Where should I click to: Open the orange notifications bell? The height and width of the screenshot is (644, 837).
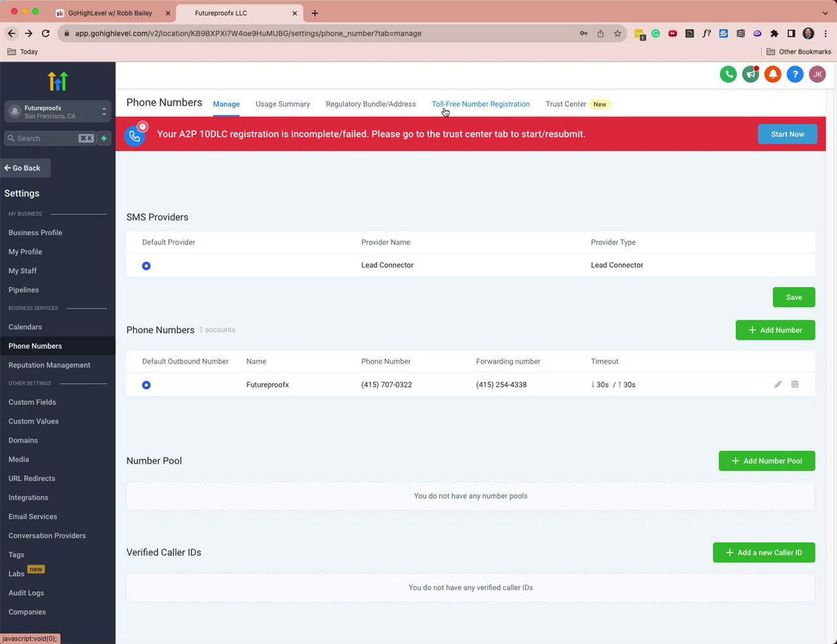point(772,75)
